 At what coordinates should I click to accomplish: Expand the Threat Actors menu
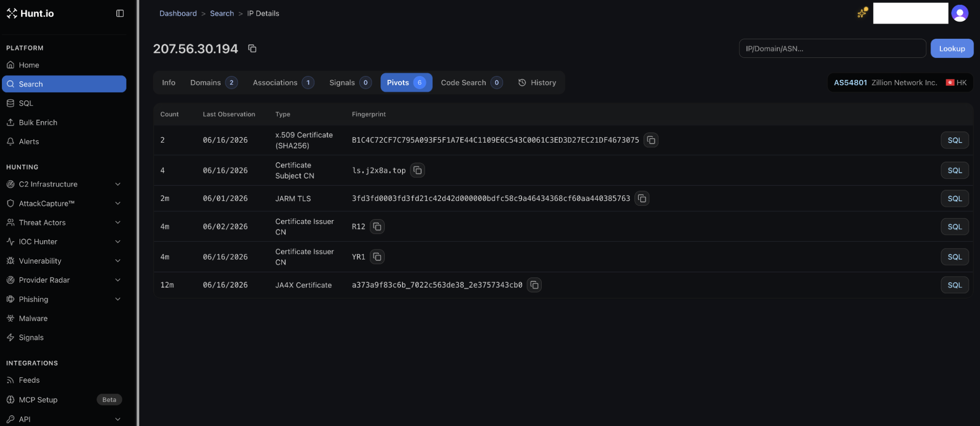[64, 222]
